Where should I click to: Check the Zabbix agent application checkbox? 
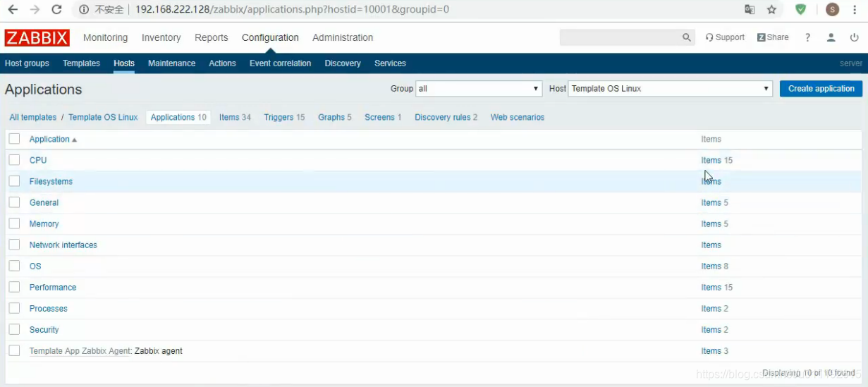pos(14,350)
